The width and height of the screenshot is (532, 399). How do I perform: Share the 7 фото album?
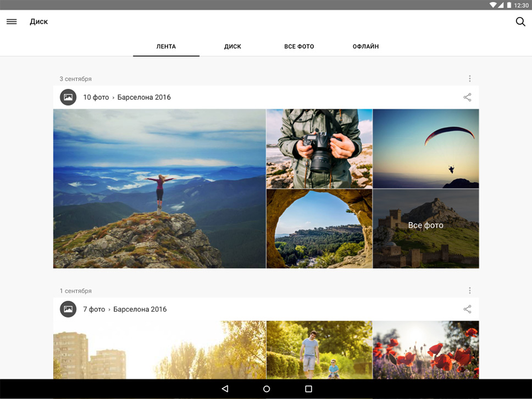467,309
